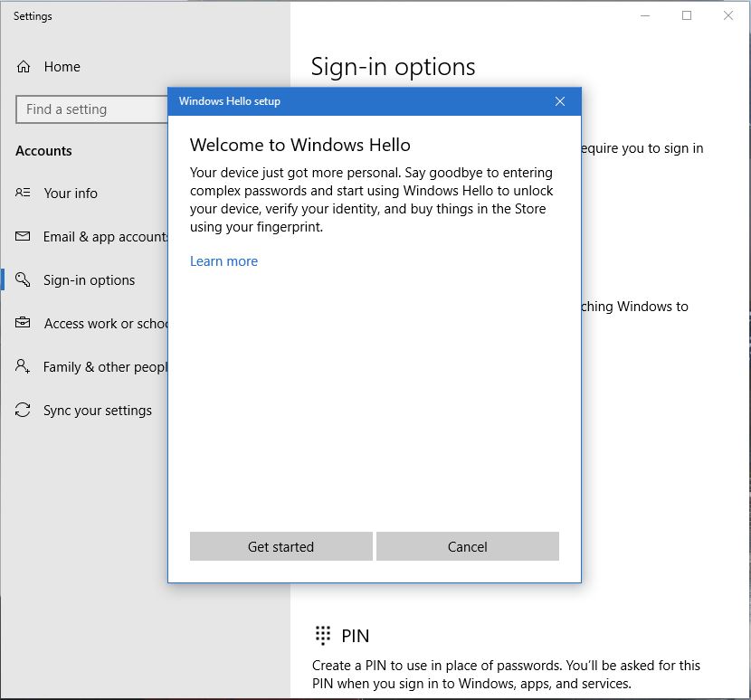Cancel the Windows Hello setup
Screen dimensions: 751x700
[x=467, y=546]
